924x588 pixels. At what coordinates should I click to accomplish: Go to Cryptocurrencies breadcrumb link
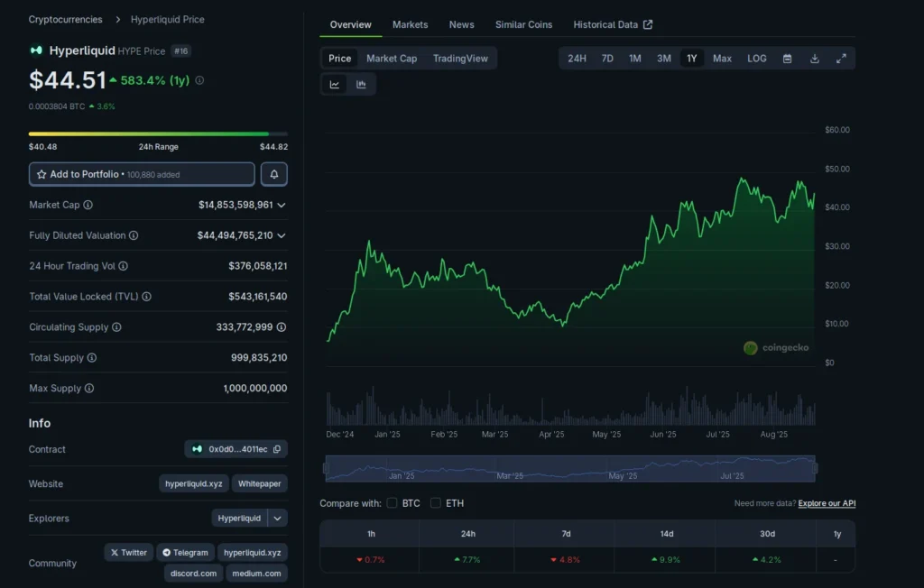(x=65, y=20)
